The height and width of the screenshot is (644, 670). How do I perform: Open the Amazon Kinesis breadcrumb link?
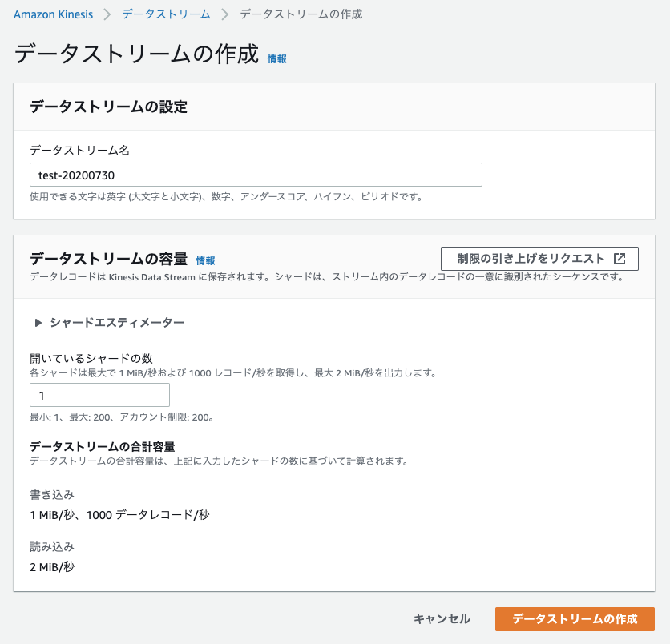pyautogui.click(x=53, y=14)
